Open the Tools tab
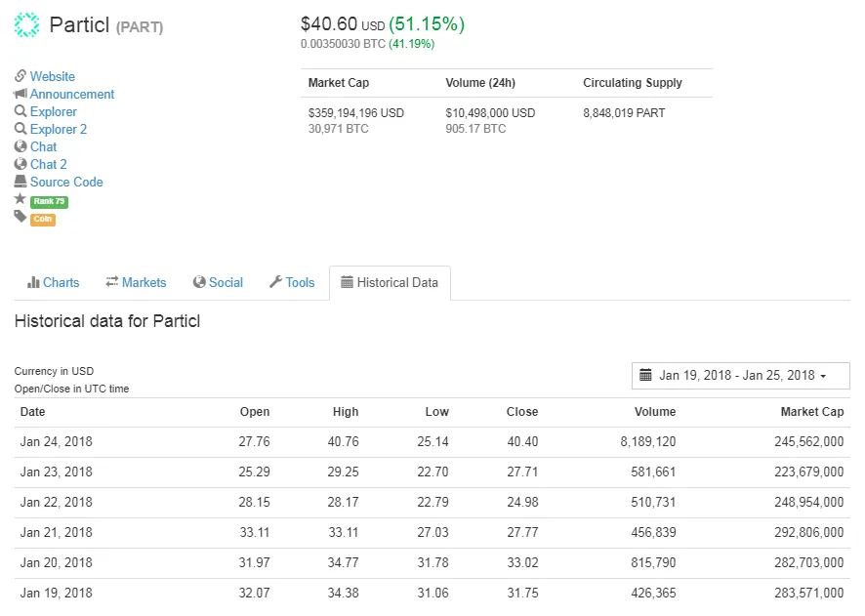Screen dimensions: 865x616 coord(292,282)
